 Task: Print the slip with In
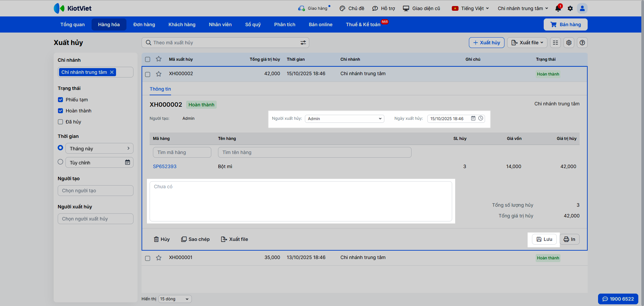pyautogui.click(x=570, y=239)
